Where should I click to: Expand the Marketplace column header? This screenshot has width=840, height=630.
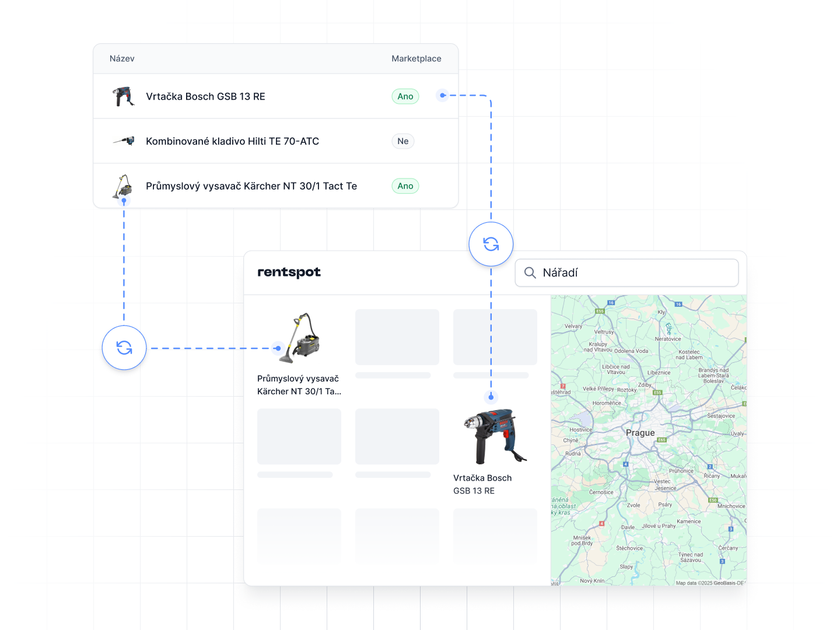pyautogui.click(x=416, y=58)
